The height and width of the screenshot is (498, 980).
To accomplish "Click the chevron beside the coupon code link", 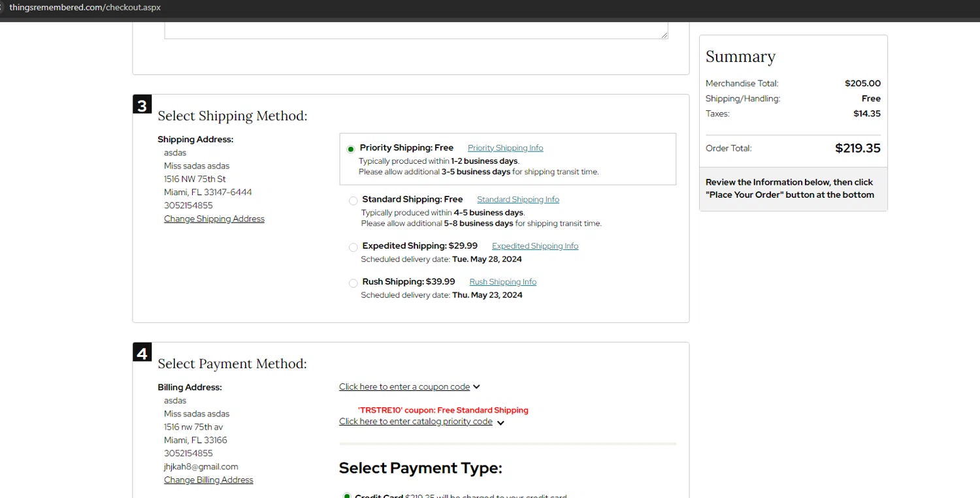I will 476,387.
